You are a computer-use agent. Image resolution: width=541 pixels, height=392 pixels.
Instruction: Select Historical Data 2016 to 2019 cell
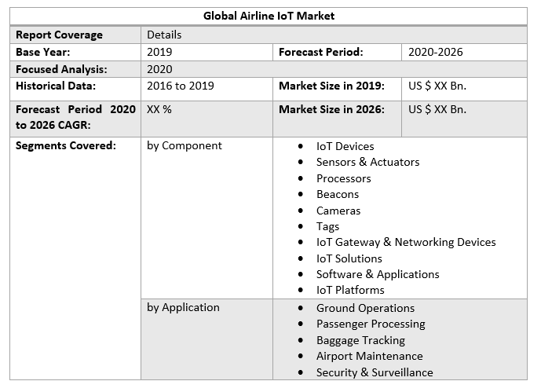(x=180, y=86)
